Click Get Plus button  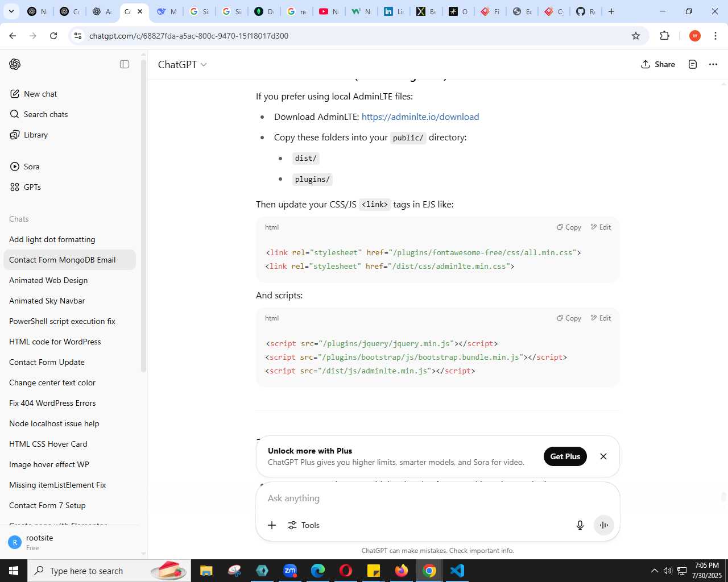[x=565, y=456]
